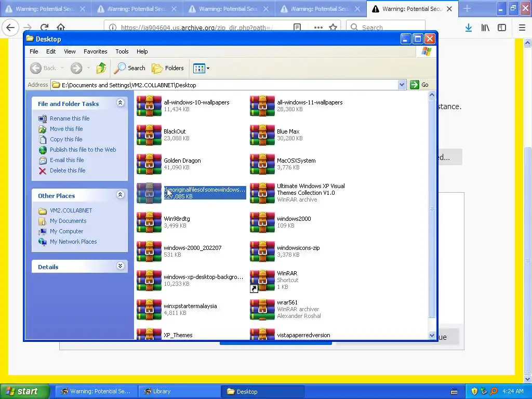Select the all-windows-11-wallpapers archive icon
Screen dimensions: 532x399
coord(262,106)
